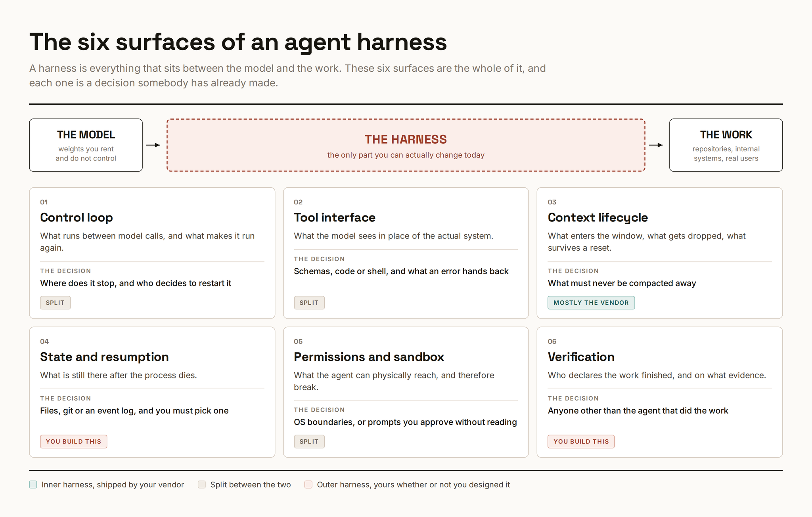Click legend text 'Outer harness, yours whether or not you designed it'
This screenshot has height=517, width=812.
pos(414,485)
